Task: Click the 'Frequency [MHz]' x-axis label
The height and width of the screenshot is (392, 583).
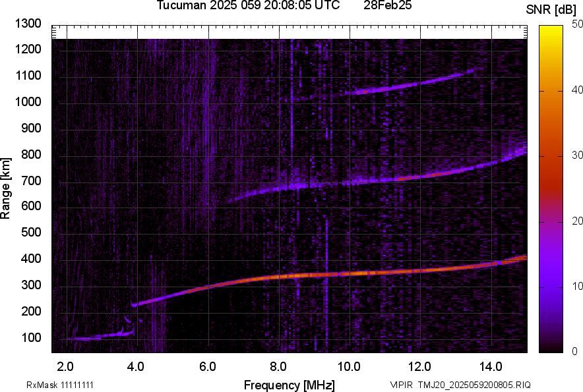Action: tap(290, 385)
